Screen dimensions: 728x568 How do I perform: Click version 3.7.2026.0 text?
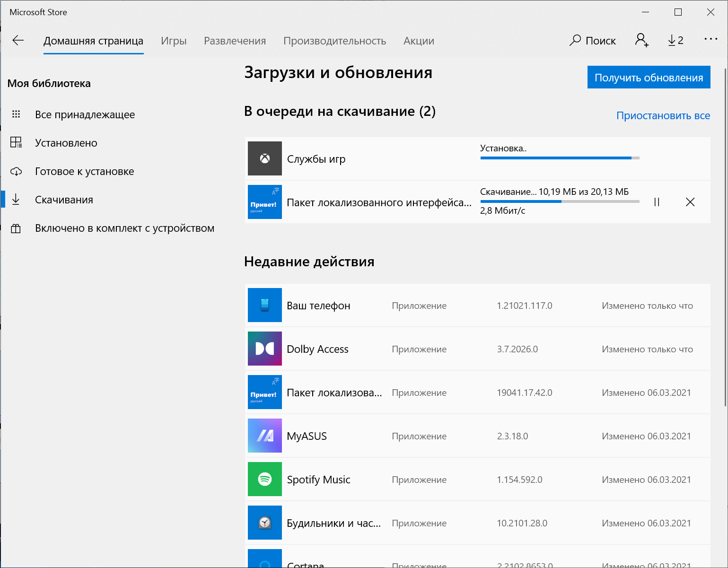pyautogui.click(x=517, y=349)
